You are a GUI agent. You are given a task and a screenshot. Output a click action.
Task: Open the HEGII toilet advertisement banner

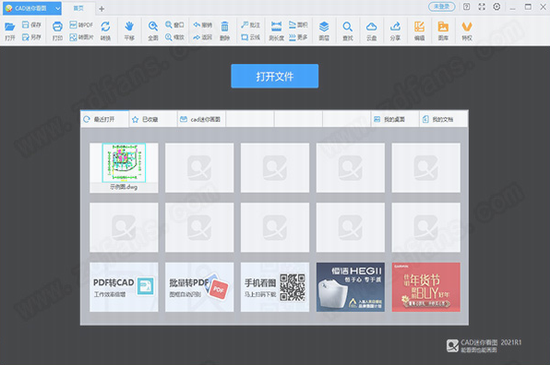point(350,287)
